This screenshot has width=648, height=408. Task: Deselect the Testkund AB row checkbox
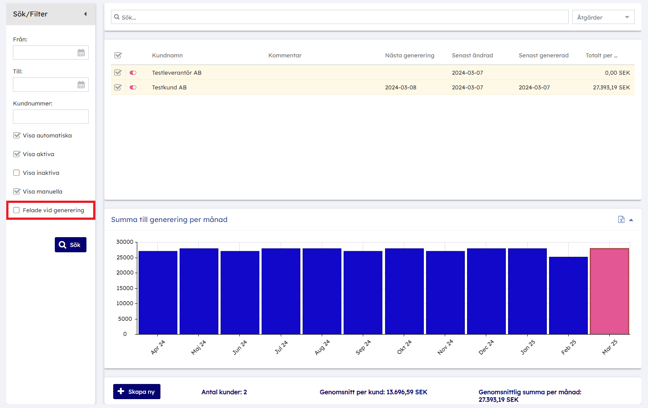[118, 88]
